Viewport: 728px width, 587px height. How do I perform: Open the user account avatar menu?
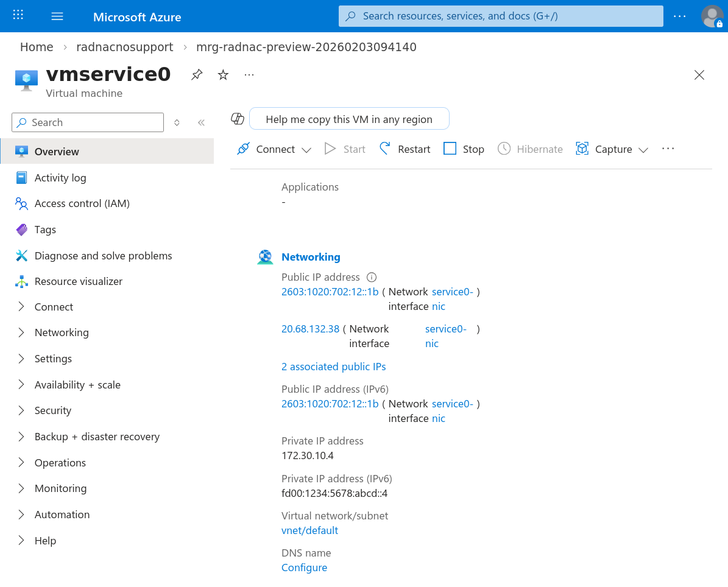click(712, 16)
